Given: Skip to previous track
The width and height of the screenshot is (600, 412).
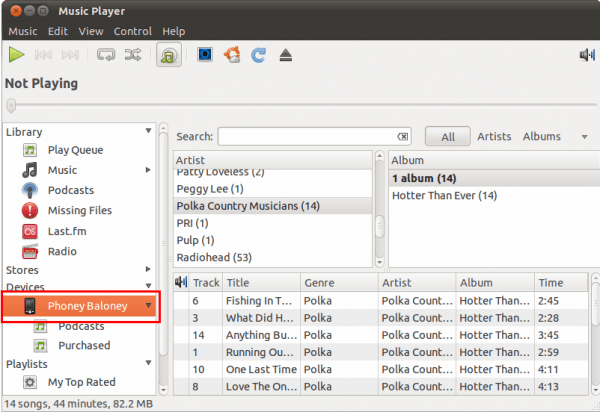Looking at the screenshot, I should (43, 55).
